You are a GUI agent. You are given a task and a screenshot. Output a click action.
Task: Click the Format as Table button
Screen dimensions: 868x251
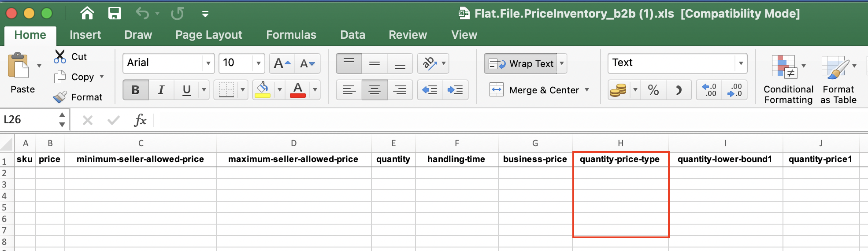[838, 80]
